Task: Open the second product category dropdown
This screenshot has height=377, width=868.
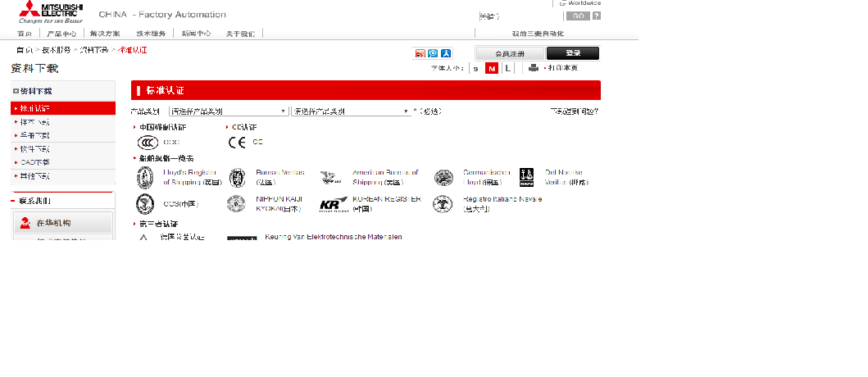Action: (351, 111)
